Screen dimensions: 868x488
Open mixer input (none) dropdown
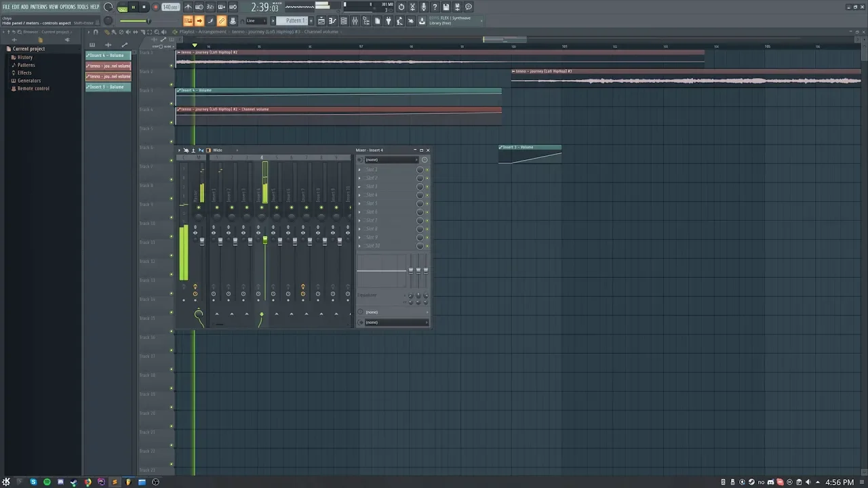[x=390, y=160]
